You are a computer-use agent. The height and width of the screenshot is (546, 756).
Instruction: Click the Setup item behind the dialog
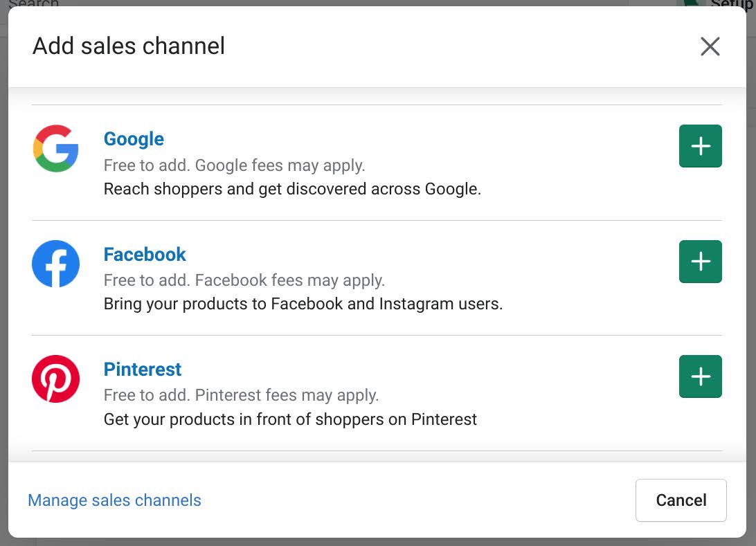[730, 4]
